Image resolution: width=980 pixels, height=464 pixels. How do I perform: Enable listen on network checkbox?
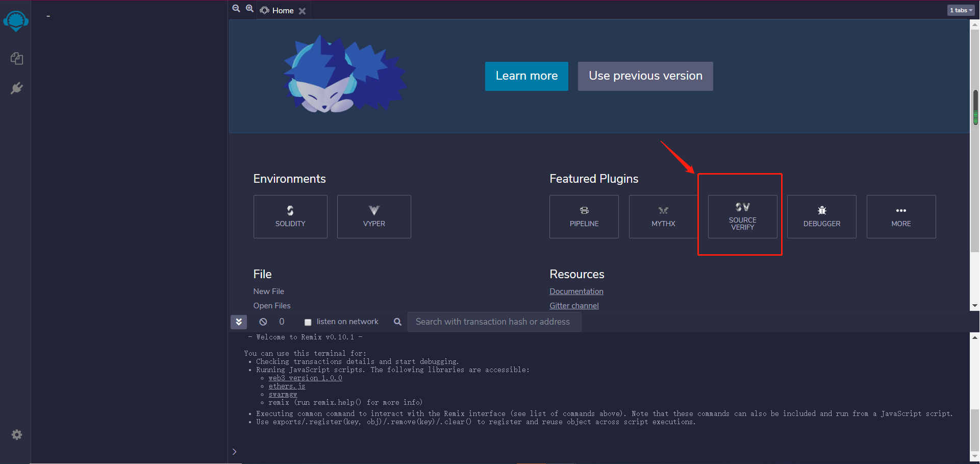click(x=308, y=322)
